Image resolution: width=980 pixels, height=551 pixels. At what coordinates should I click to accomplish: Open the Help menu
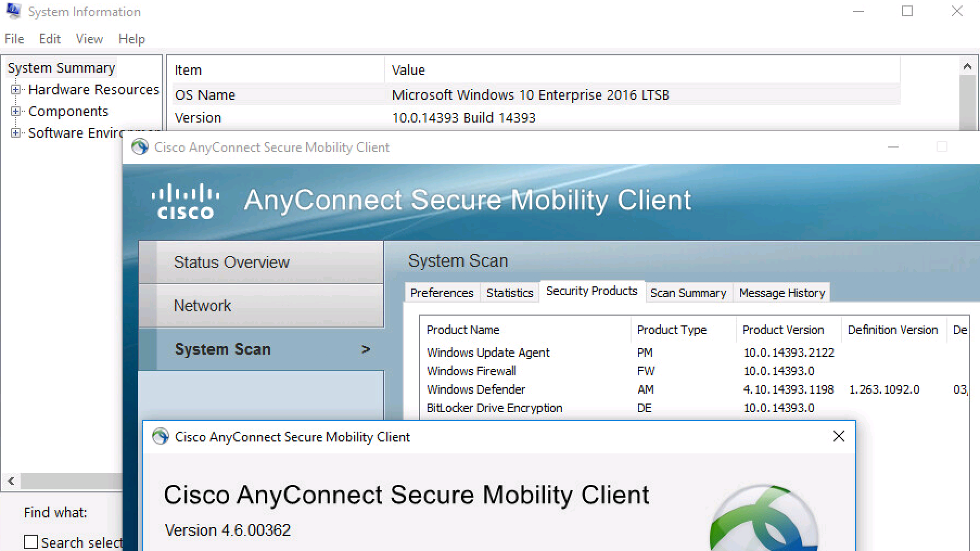(x=132, y=39)
